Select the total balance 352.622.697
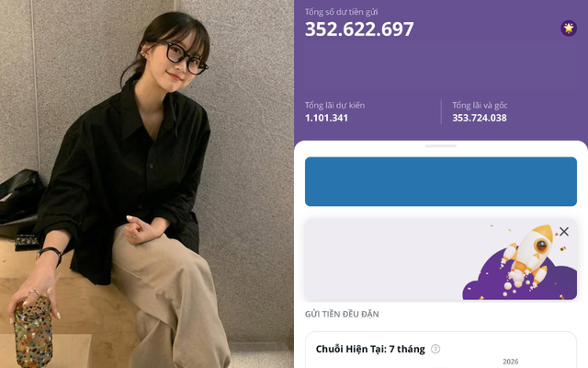Viewport: 588px width, 368px height. coord(359,29)
